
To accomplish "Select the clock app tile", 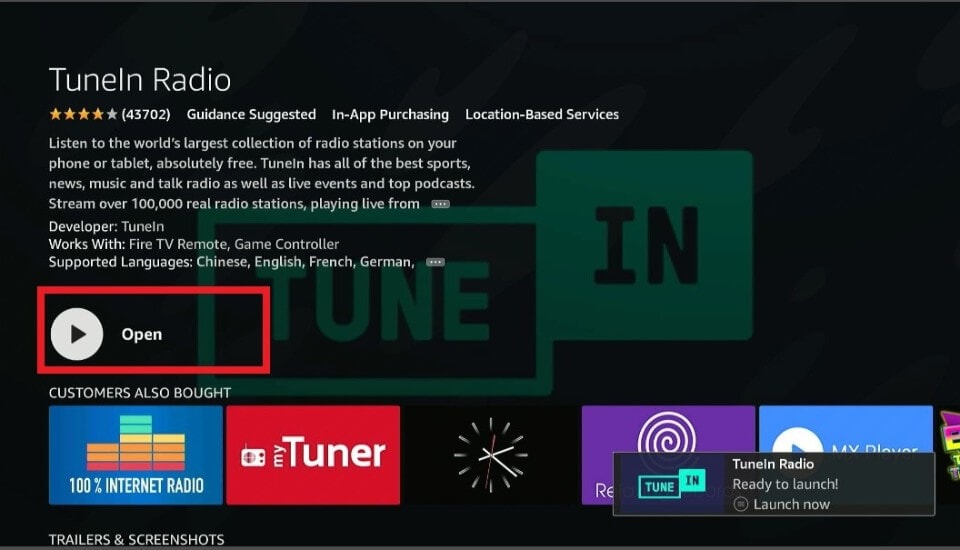I will pyautogui.click(x=490, y=455).
